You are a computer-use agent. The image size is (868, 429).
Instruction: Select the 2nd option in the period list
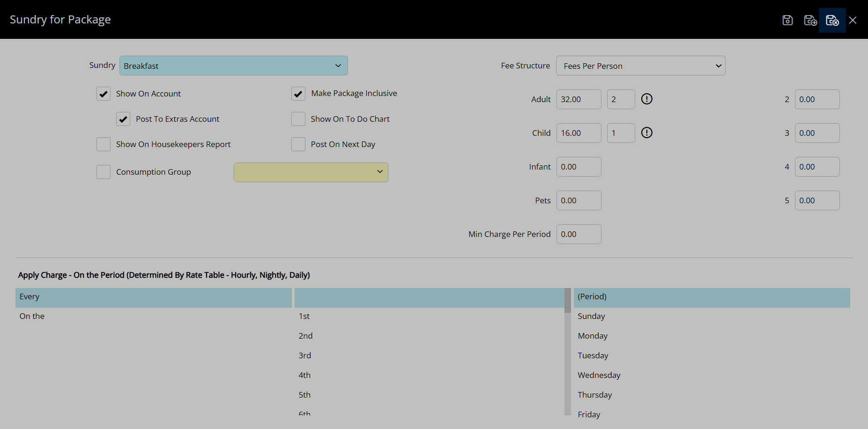pos(305,336)
